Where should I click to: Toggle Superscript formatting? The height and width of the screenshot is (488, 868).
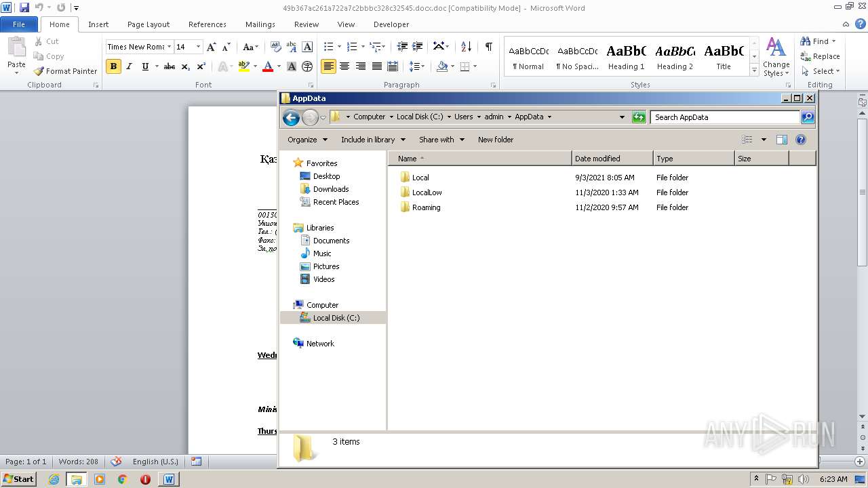pos(201,66)
